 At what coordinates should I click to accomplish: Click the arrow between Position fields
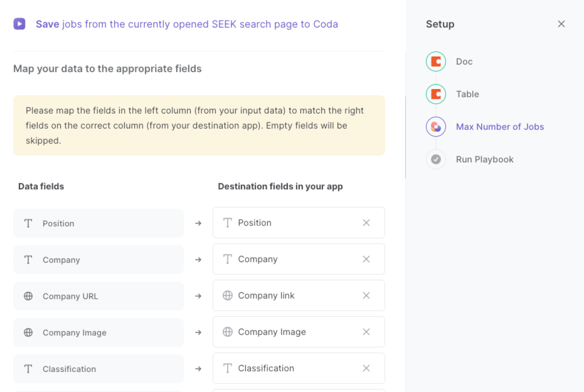198,223
